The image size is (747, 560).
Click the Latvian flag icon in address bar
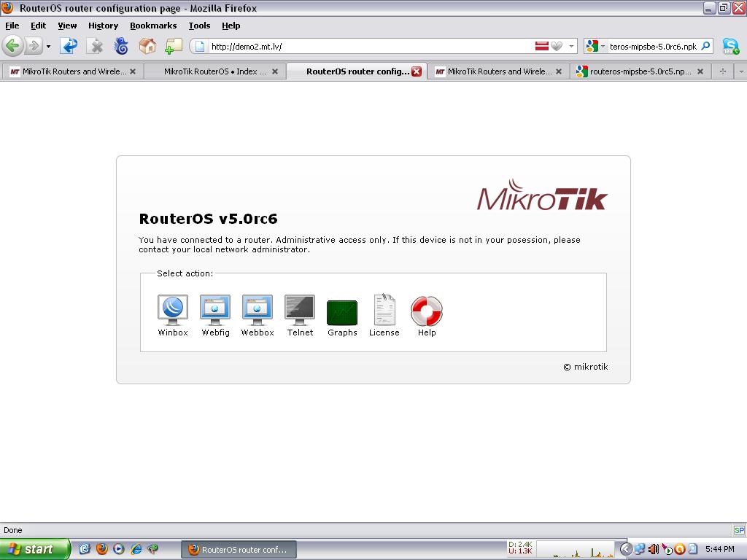(542, 46)
